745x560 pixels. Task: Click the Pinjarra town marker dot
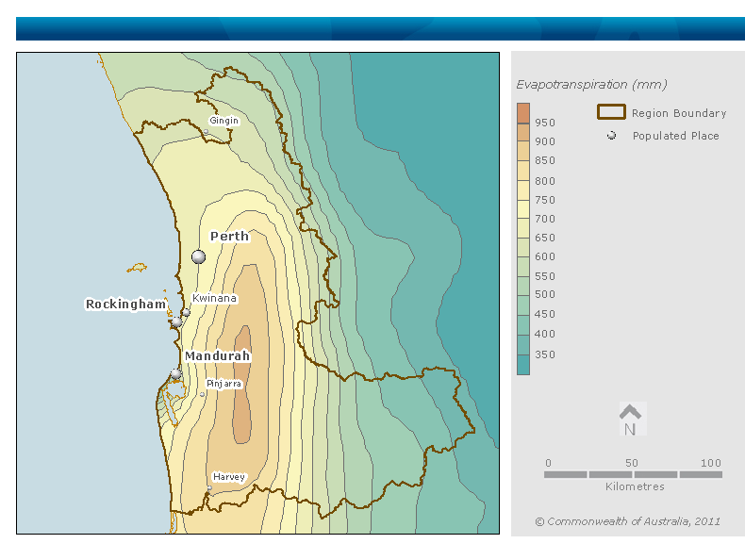(202, 394)
